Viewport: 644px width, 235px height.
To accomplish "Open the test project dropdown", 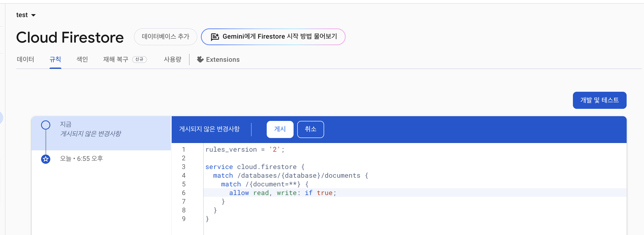I will tap(26, 15).
